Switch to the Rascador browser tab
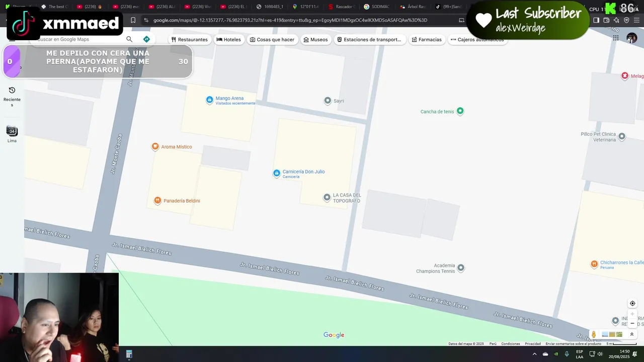The width and height of the screenshot is (644, 362). pyautogui.click(x=342, y=7)
